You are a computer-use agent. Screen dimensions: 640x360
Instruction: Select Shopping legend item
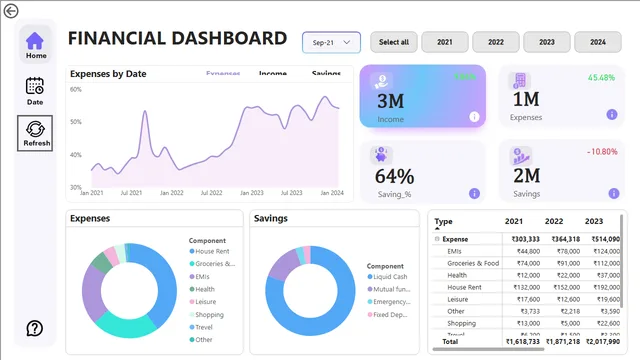207,315
